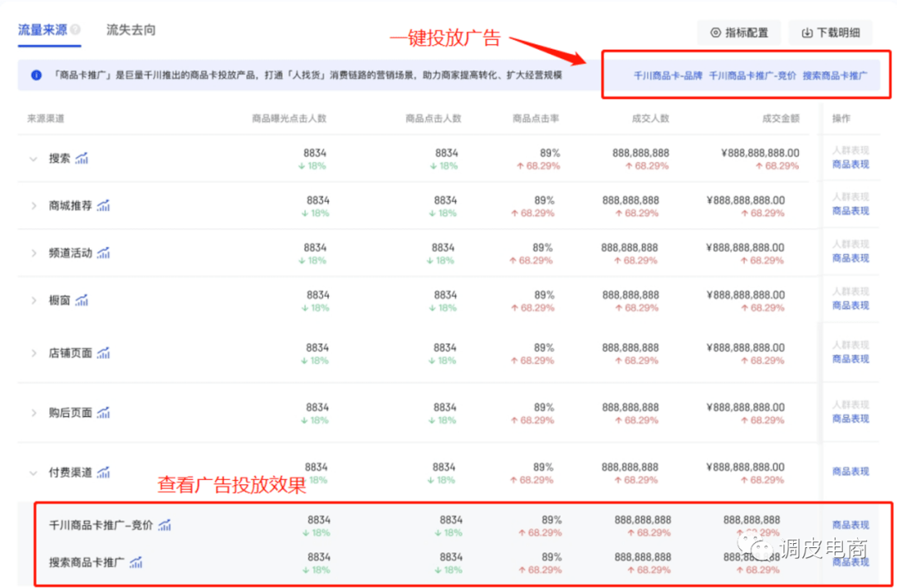Switch to the 流失去向 tab
The height and width of the screenshot is (588, 897).
(130, 30)
